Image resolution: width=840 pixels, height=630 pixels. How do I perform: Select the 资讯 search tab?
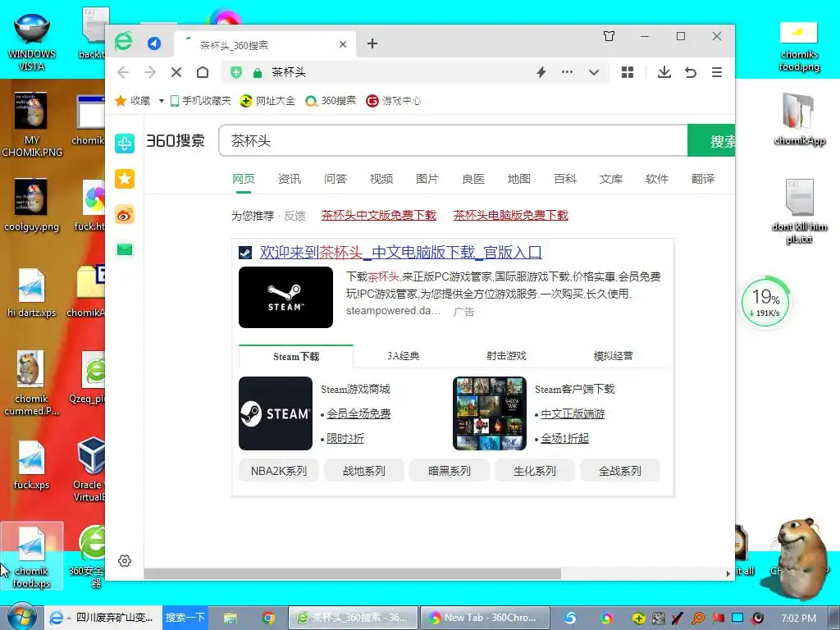tap(290, 179)
